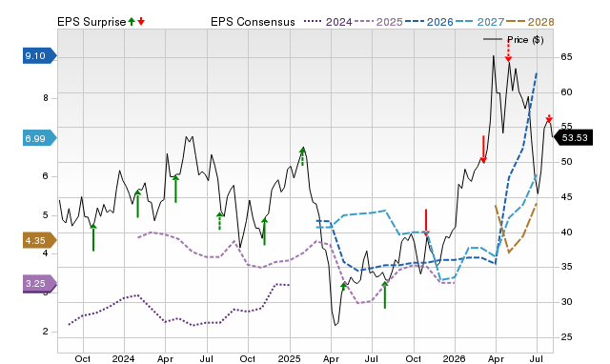Click the 2025 label on the time axis
Screen dimensions: 610x364
(x=290, y=358)
